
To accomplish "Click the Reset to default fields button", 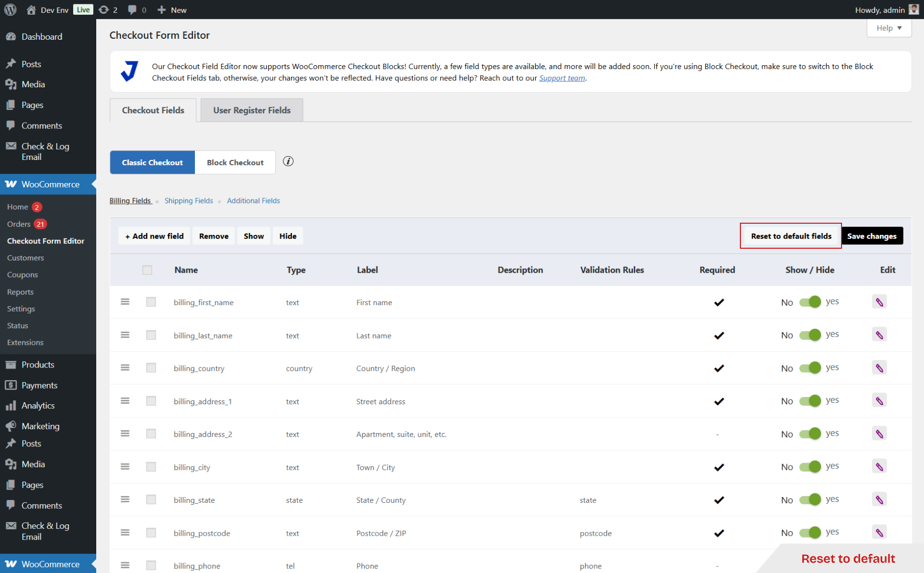I will pyautogui.click(x=790, y=235).
